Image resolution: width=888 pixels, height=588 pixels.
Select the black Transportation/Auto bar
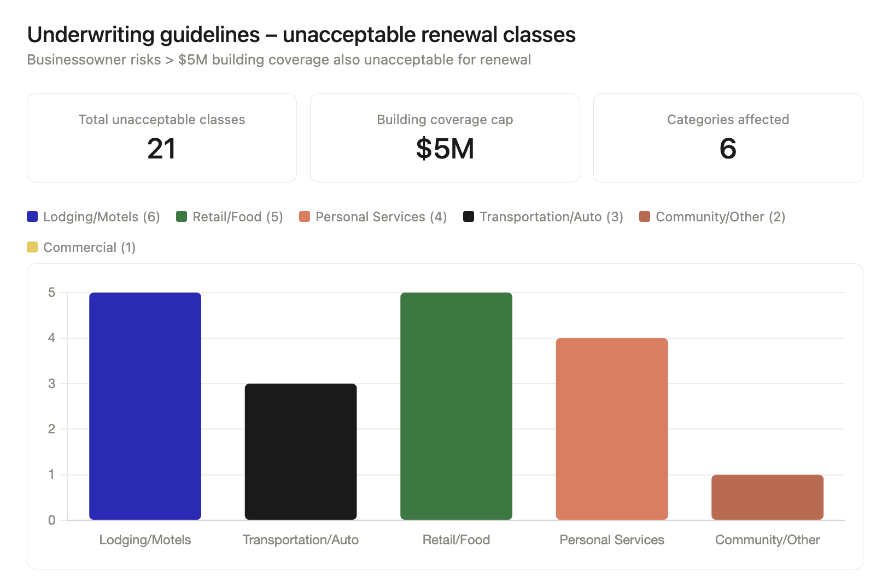tap(301, 451)
